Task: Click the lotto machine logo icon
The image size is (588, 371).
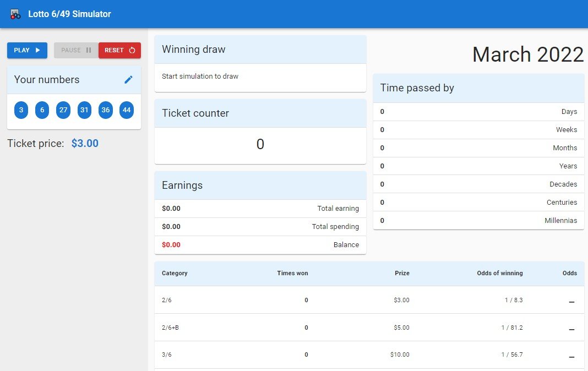Action: click(x=15, y=14)
